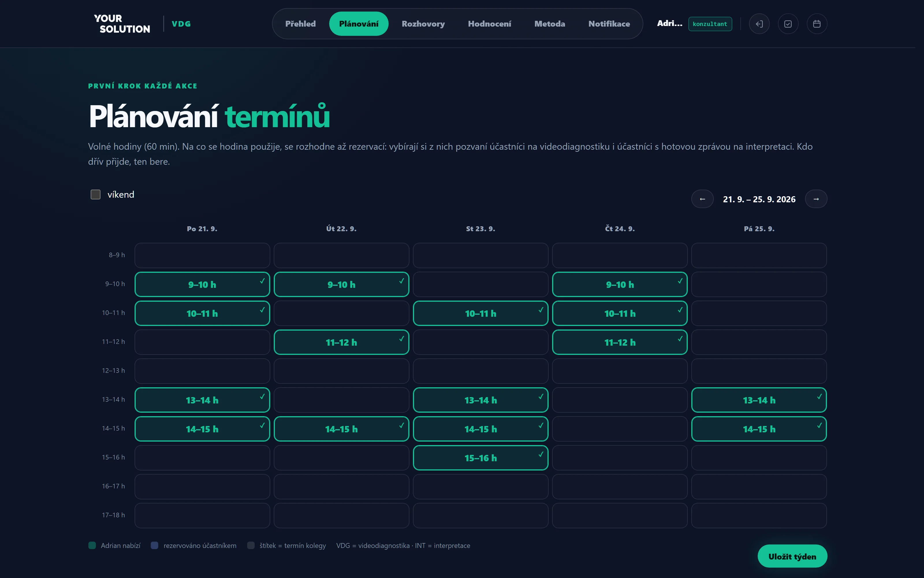Deselect Friday 13–14 h slot
Viewport: 924px width, 578px height.
[759, 400]
